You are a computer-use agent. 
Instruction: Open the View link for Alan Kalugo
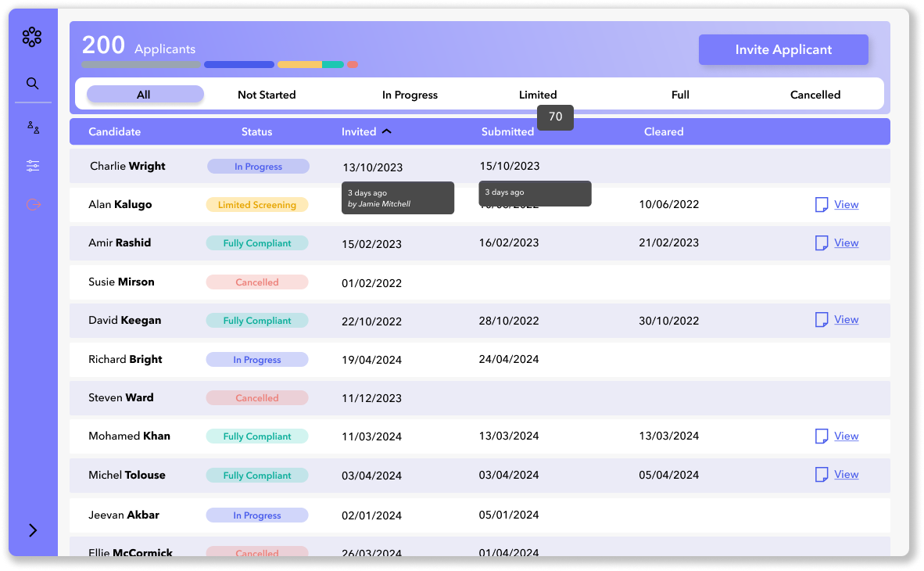[x=846, y=204]
